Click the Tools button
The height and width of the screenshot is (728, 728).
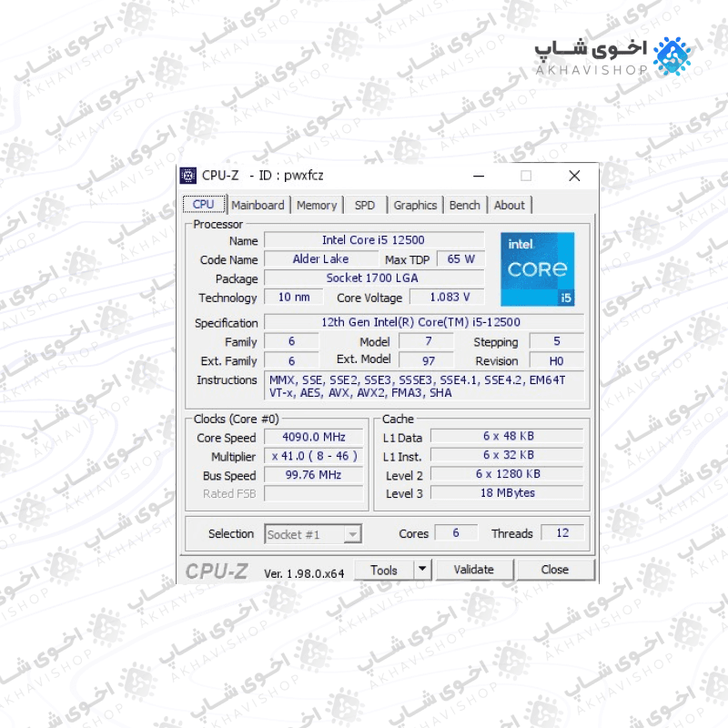384,570
